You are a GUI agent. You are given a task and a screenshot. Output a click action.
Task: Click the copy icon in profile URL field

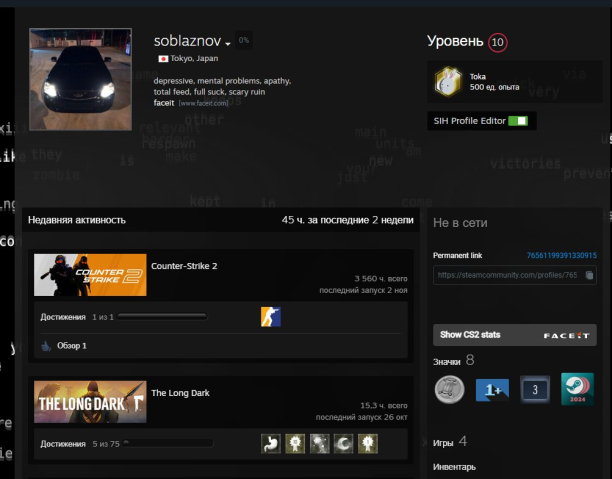pos(590,275)
